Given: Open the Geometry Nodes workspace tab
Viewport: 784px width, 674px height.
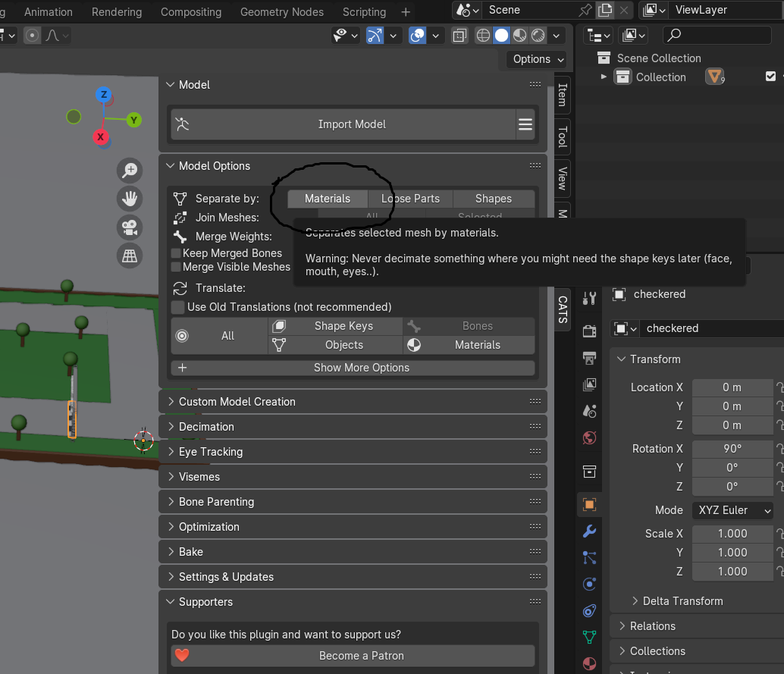Looking at the screenshot, I should click(x=282, y=12).
